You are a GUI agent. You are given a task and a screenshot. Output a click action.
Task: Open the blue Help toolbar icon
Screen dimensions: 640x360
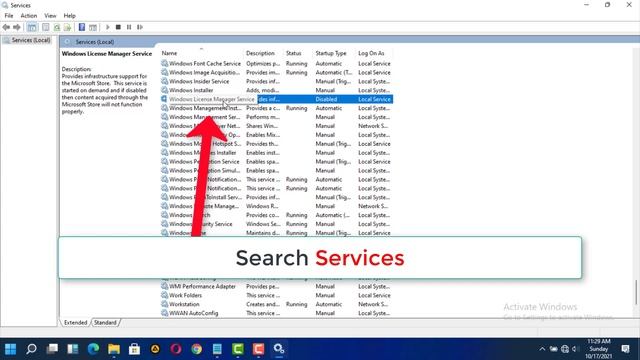82,27
